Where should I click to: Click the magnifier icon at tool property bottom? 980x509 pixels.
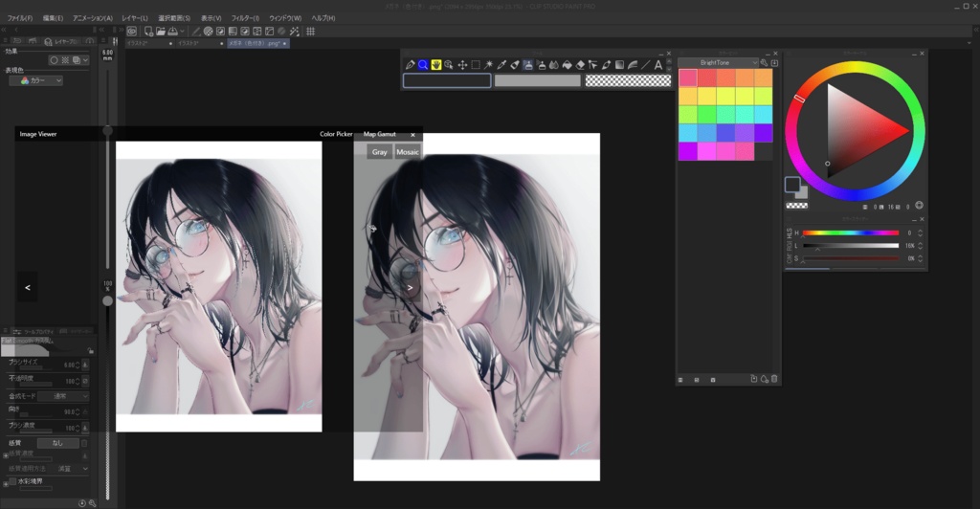(93, 503)
